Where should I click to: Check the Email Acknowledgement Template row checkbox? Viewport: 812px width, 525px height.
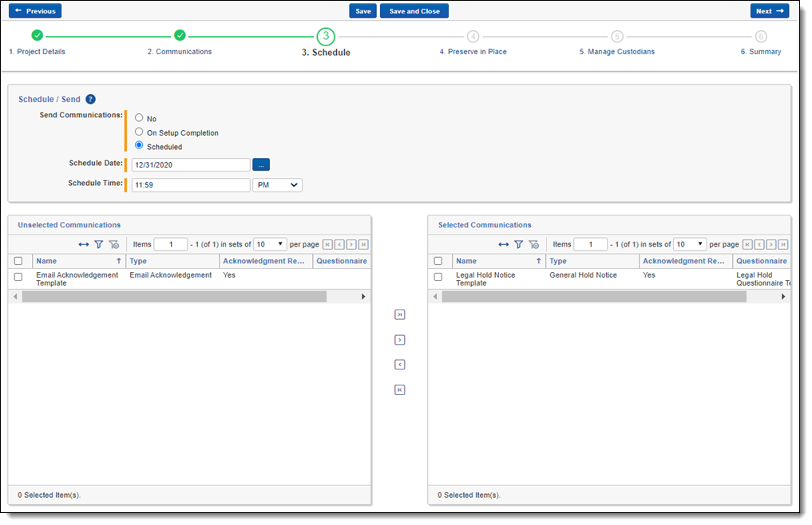18,277
